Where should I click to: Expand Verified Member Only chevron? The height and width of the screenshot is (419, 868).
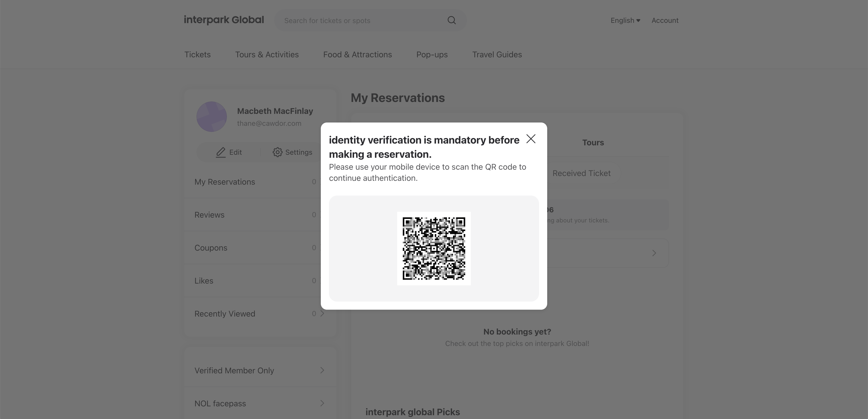click(322, 371)
